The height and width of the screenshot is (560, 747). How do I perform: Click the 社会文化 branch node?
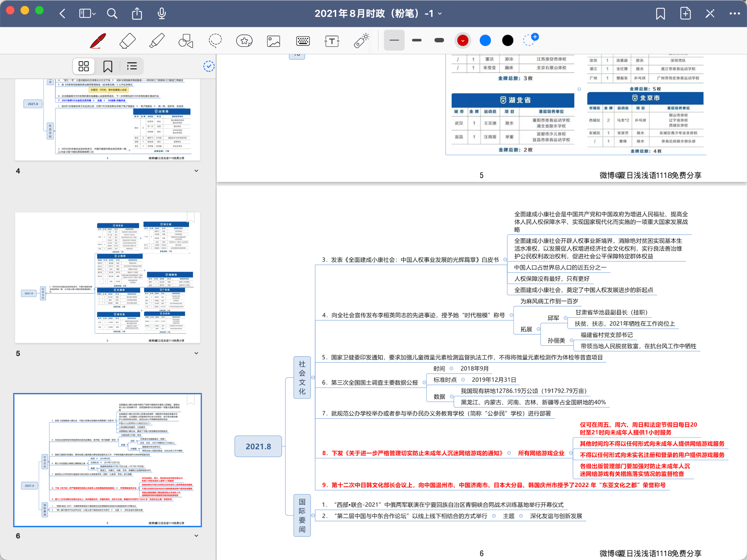click(302, 377)
